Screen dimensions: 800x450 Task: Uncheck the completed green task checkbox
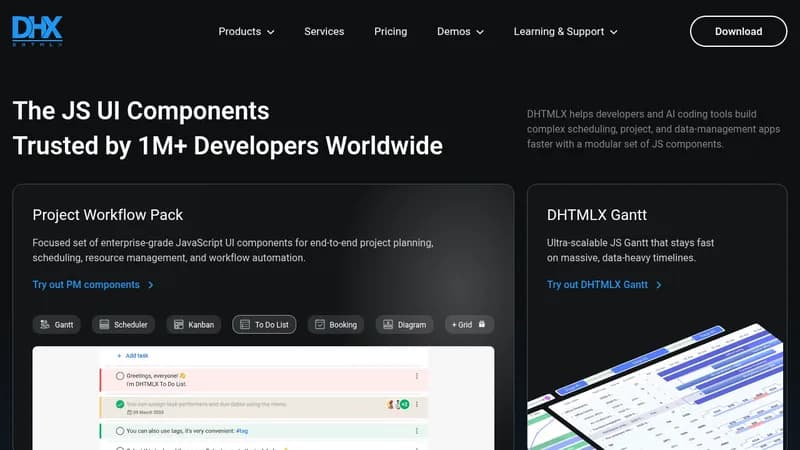coord(120,404)
